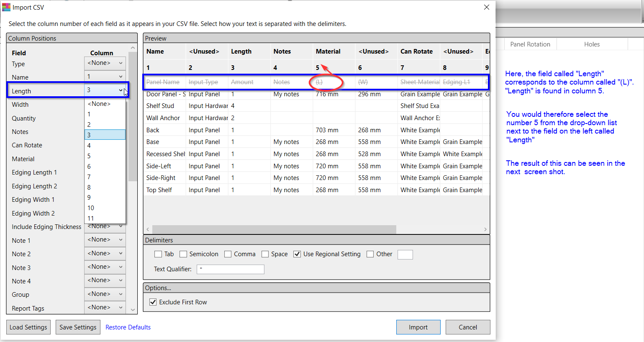Open the Group column dropdown

105,294
